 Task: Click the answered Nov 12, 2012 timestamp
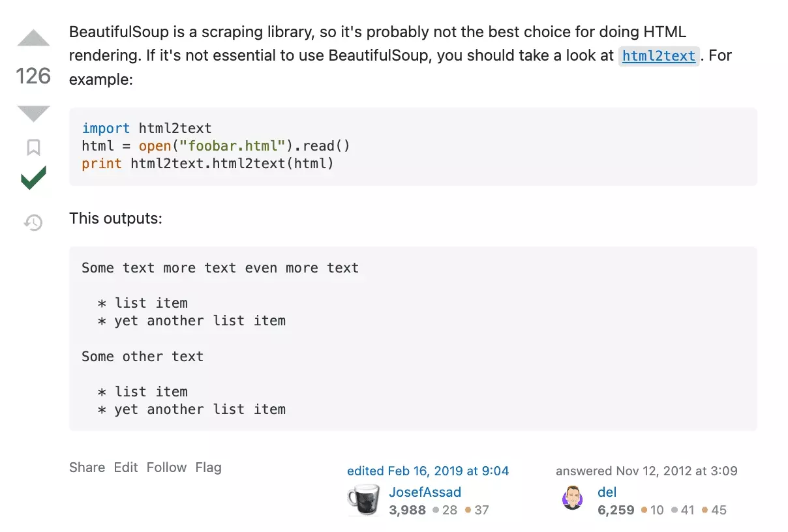[646, 471]
